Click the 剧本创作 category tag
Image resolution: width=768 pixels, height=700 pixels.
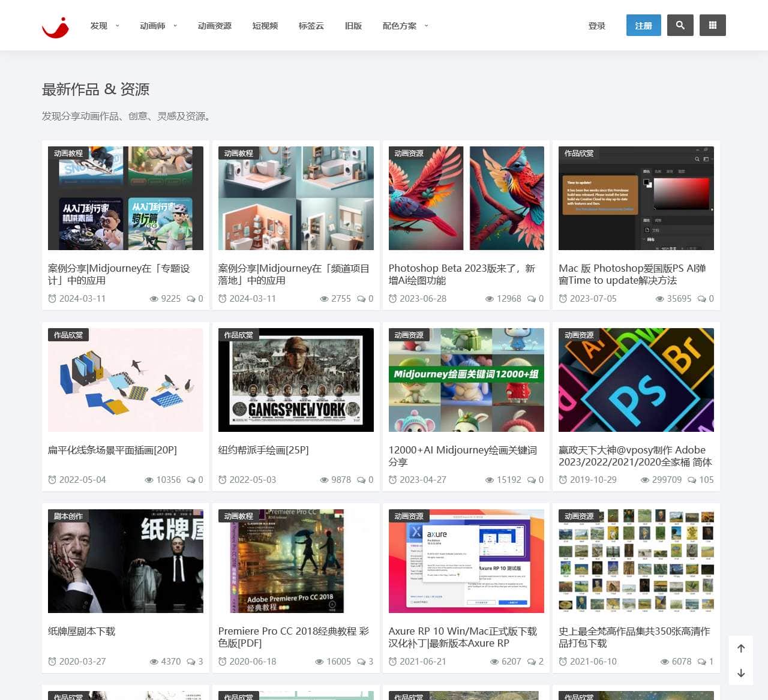(x=68, y=516)
